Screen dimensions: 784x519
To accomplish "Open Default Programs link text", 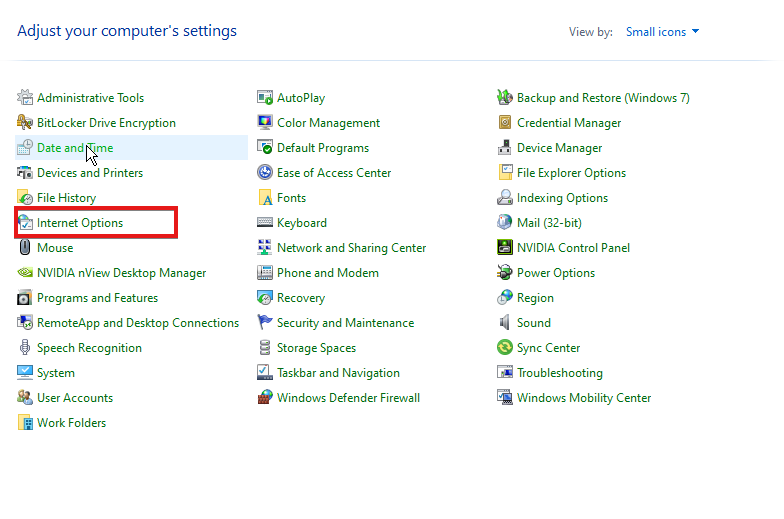I will point(323,148).
